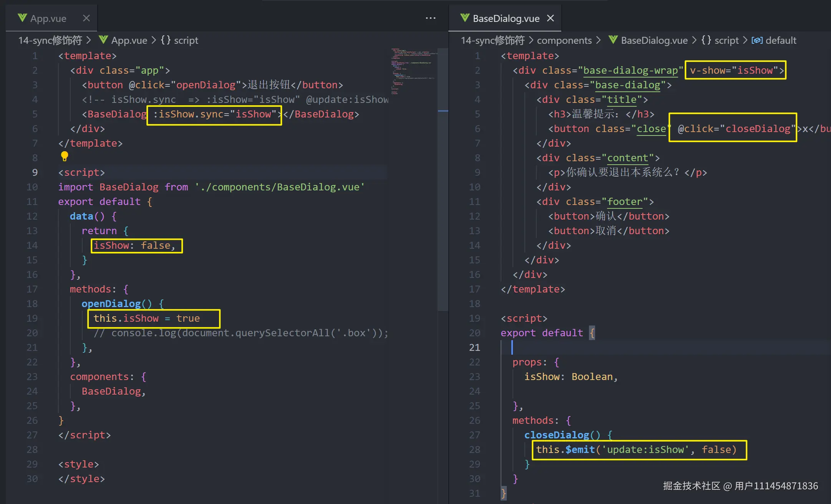Click the Vue icon in the left breadcrumb
This screenshot has height=504, width=831.
coord(103,40)
